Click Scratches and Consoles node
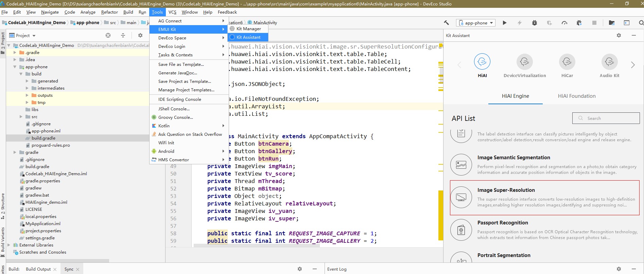Image resolution: width=644 pixels, height=274 pixels. pyautogui.click(x=42, y=252)
